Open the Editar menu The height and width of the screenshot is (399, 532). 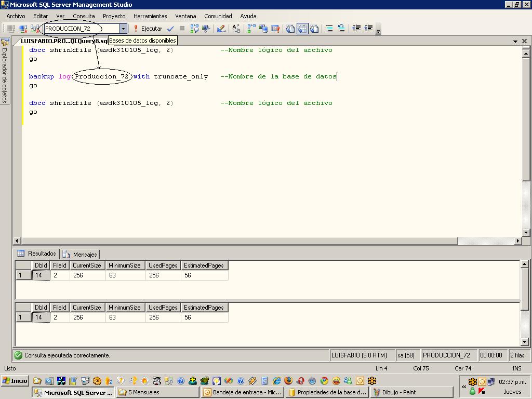[x=41, y=16]
